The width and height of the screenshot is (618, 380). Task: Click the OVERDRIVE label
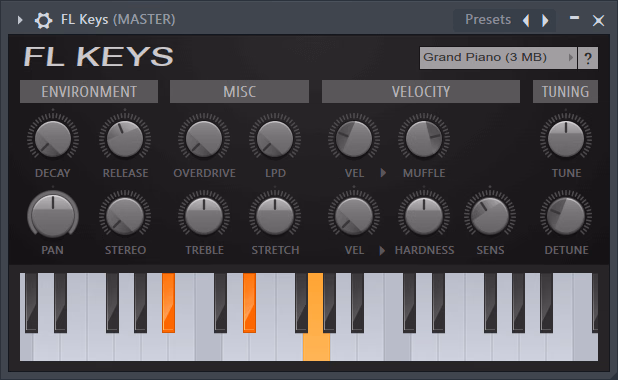pyautogui.click(x=205, y=173)
